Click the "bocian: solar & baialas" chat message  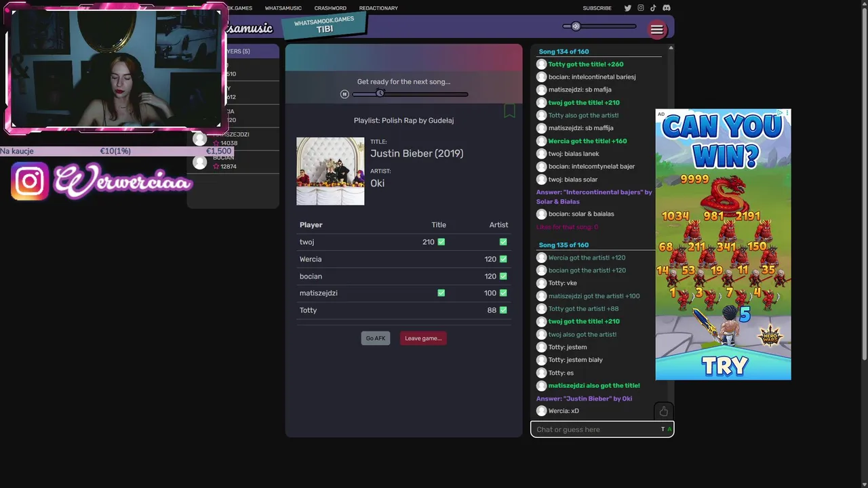pyautogui.click(x=581, y=214)
